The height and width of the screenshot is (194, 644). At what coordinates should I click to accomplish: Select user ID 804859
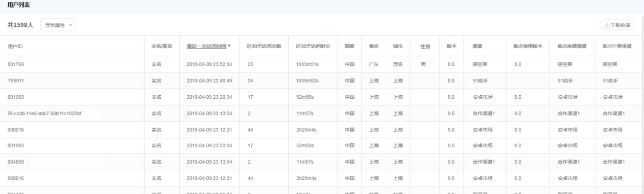(x=16, y=162)
